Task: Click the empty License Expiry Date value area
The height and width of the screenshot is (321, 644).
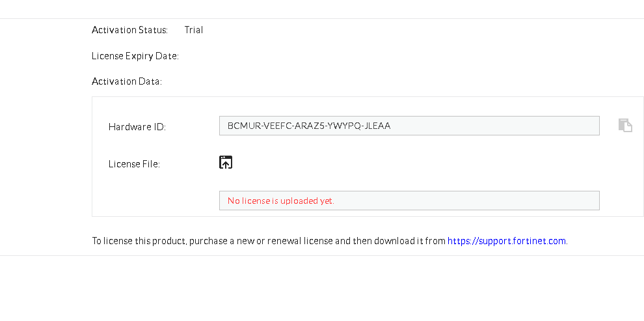Action: (260, 56)
